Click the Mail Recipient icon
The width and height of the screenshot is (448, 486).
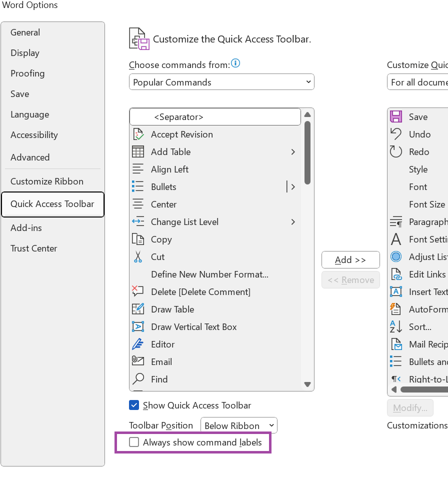[396, 344]
